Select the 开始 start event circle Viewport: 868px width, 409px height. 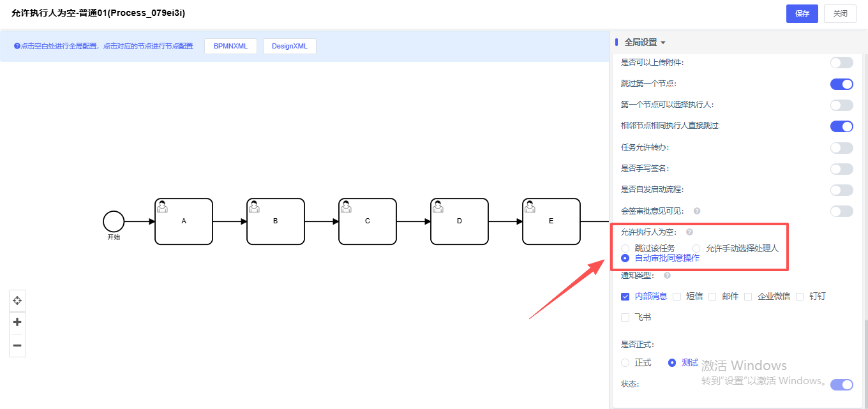pyautogui.click(x=114, y=221)
